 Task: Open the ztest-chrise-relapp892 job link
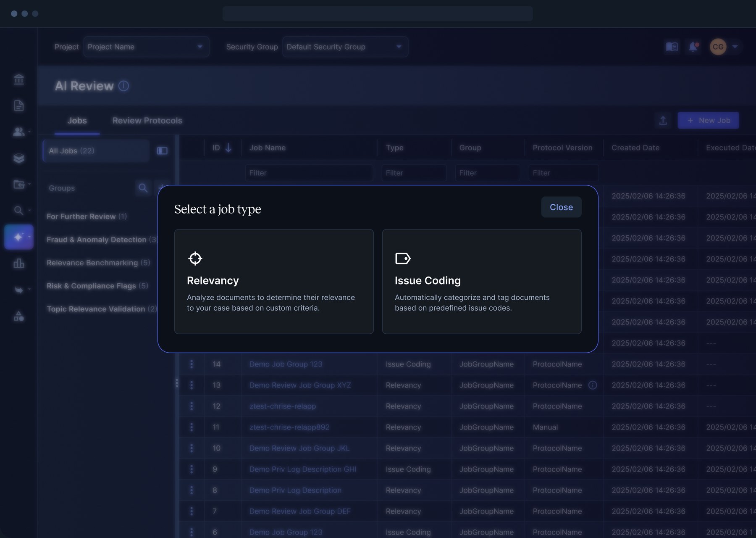[x=289, y=427]
